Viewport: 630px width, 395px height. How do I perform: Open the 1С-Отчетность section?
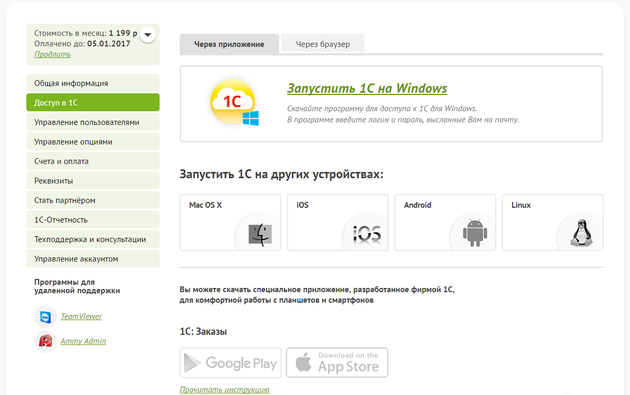click(93, 220)
